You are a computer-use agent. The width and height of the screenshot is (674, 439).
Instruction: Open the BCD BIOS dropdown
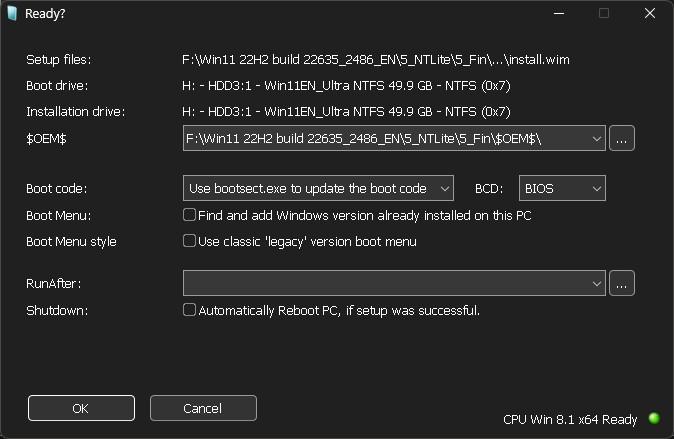coord(562,188)
